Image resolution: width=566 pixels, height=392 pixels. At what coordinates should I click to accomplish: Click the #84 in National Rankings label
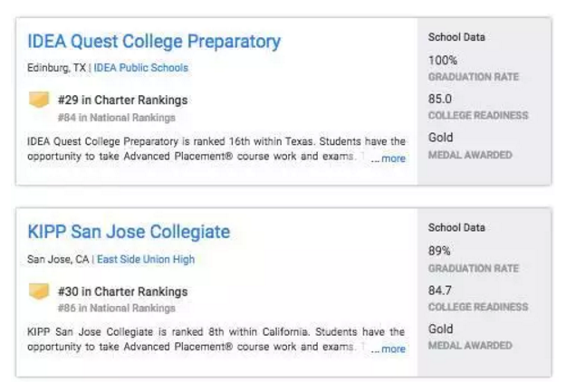point(116,118)
